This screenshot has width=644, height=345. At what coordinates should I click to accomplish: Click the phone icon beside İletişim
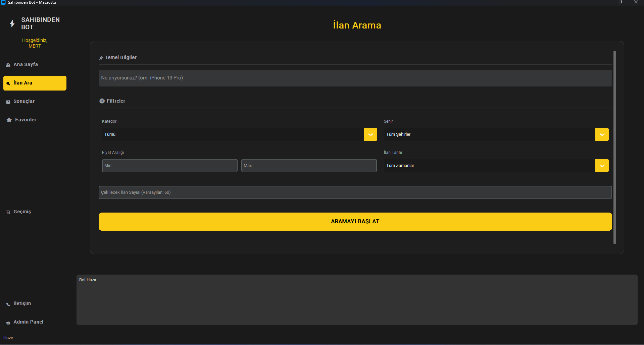pyautogui.click(x=8, y=304)
